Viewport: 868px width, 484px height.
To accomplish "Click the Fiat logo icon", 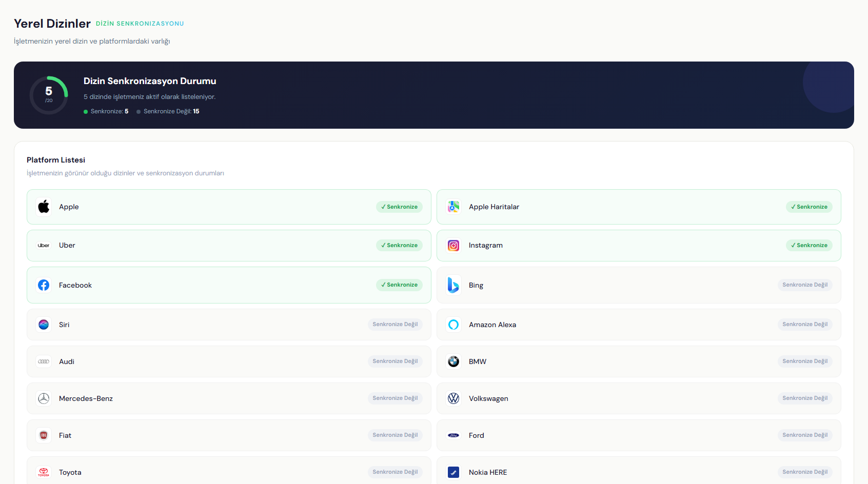I will (x=44, y=435).
